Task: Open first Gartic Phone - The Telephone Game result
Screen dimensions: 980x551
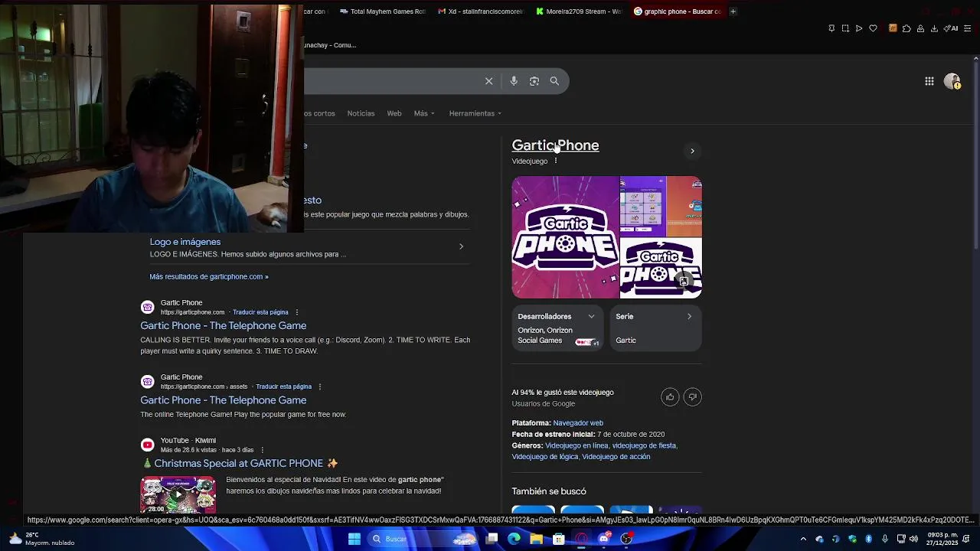Action: tap(223, 326)
